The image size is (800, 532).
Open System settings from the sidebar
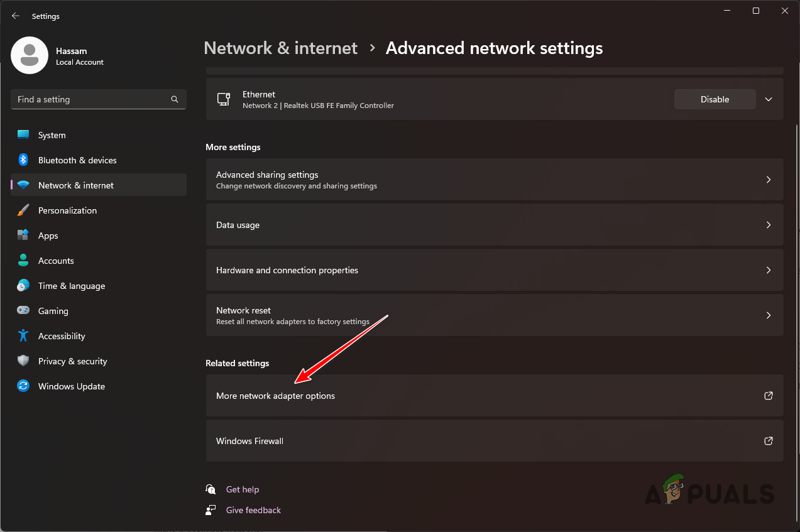click(x=52, y=134)
